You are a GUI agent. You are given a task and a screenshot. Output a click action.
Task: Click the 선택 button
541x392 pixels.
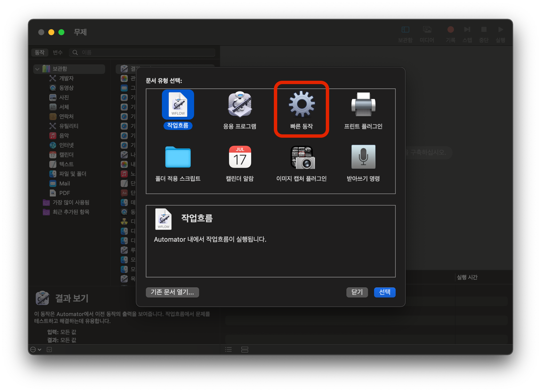[x=384, y=292]
